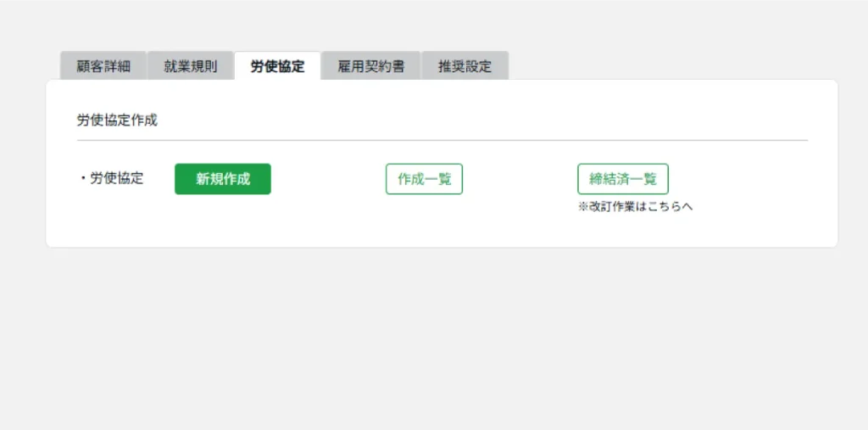The width and height of the screenshot is (868, 430).
Task: Select the active 労使協定 tab
Action: [277, 66]
